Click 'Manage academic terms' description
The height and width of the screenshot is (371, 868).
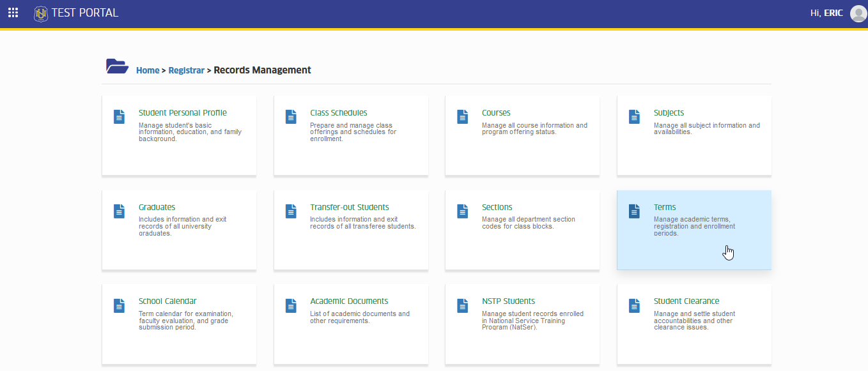(694, 226)
